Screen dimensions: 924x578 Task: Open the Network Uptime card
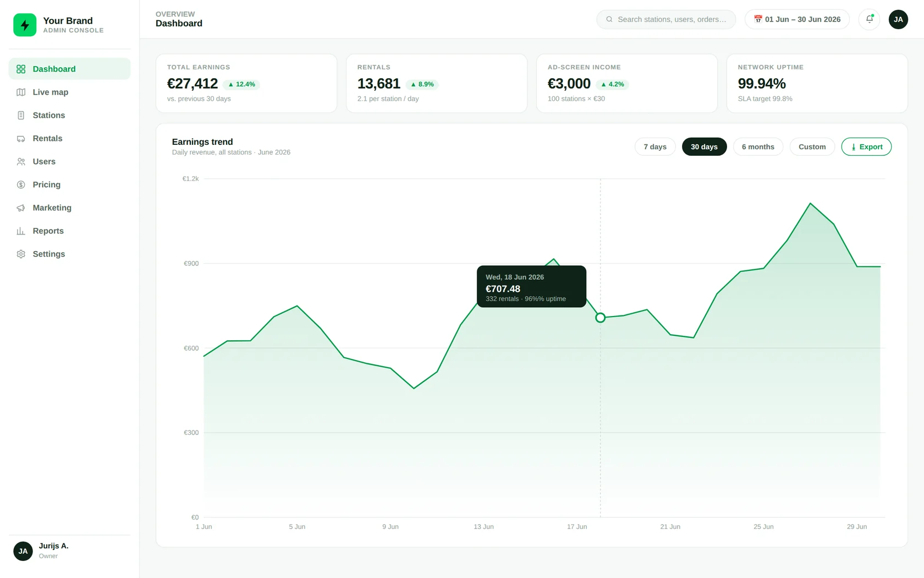tap(817, 83)
